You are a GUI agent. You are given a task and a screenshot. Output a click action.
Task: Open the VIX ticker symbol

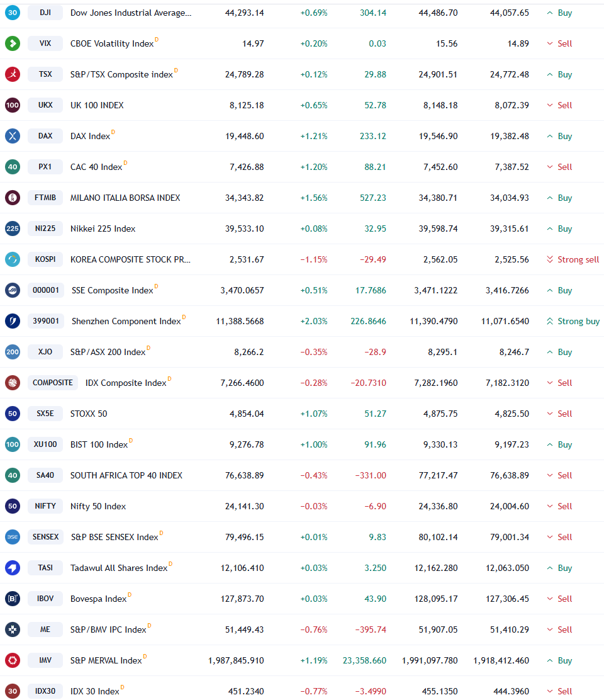coord(45,43)
